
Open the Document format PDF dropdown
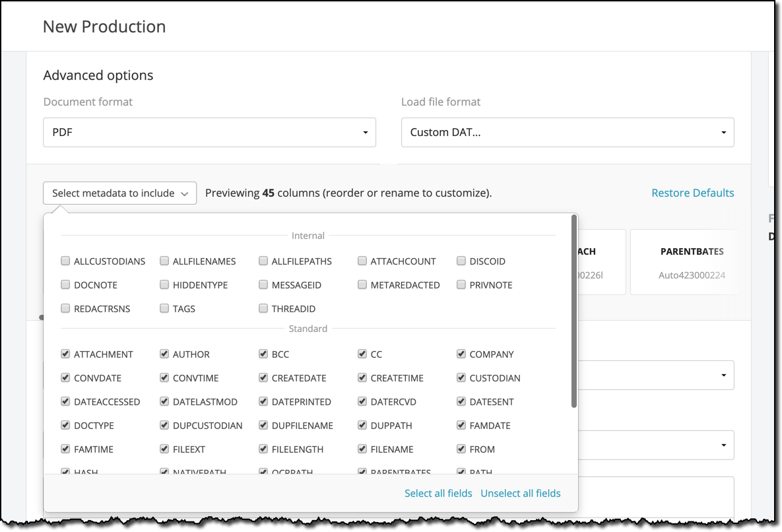209,133
